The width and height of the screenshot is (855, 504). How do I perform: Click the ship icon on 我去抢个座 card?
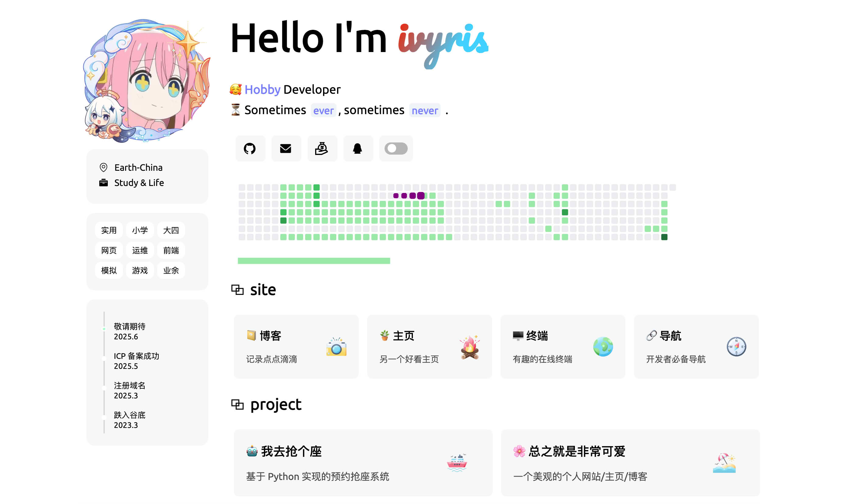(x=456, y=463)
